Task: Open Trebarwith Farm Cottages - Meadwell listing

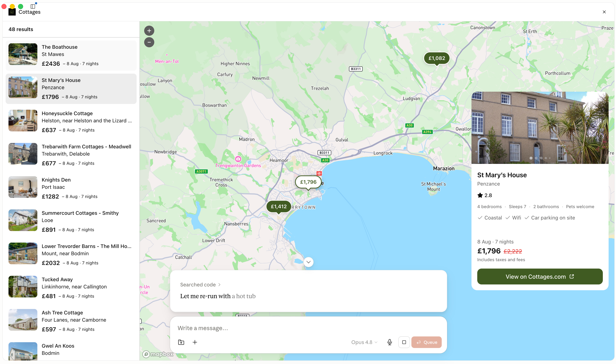Action: 71,155
